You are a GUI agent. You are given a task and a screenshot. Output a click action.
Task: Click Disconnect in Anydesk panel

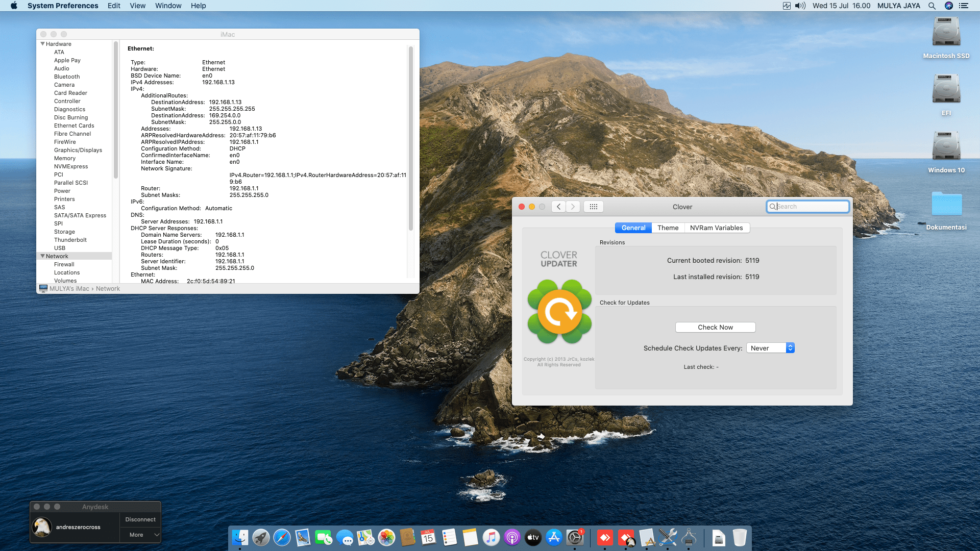click(140, 519)
